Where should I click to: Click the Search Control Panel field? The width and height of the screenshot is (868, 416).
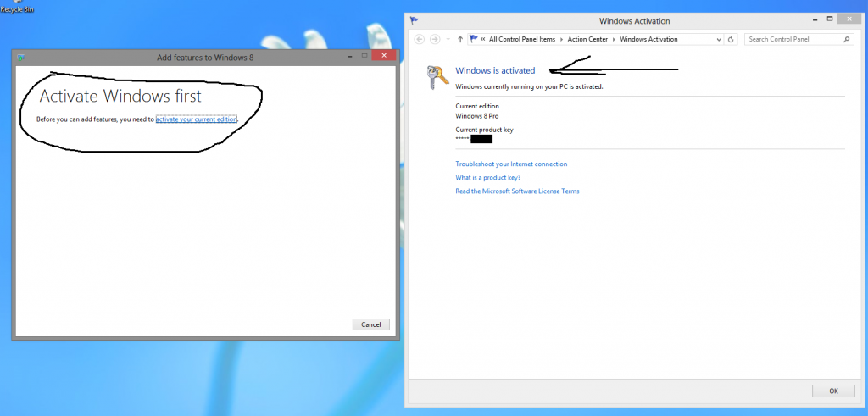click(798, 39)
